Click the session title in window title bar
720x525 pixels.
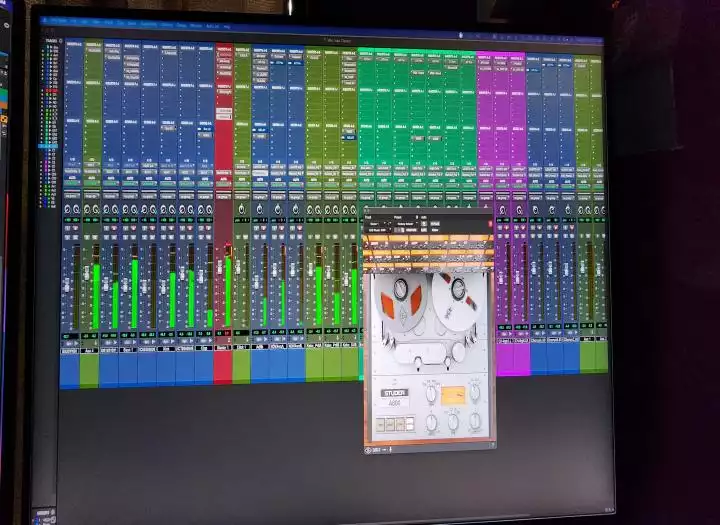point(338,40)
